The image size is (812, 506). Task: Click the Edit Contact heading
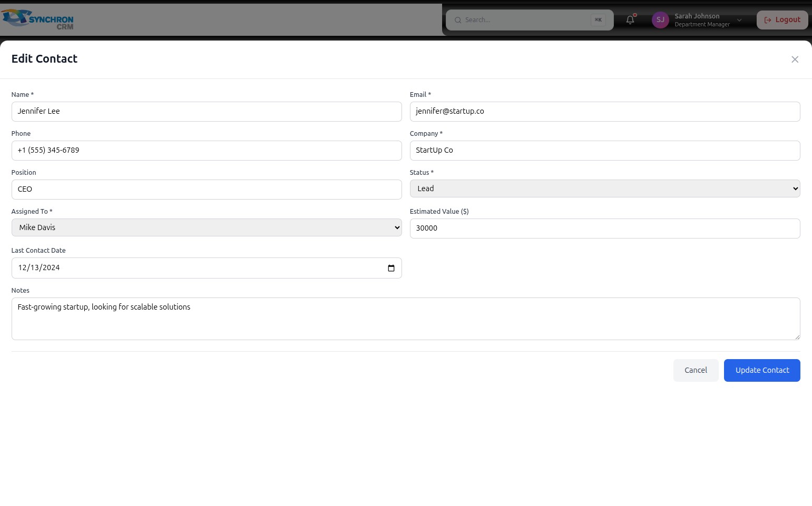tap(44, 59)
